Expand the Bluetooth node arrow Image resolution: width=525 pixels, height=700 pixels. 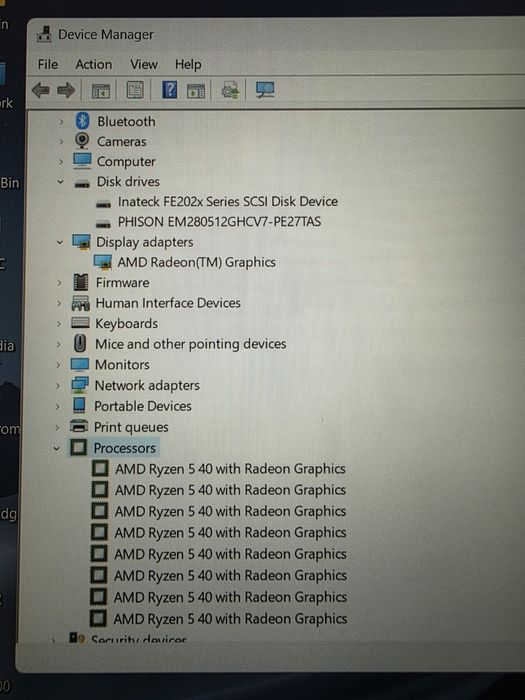[61, 121]
